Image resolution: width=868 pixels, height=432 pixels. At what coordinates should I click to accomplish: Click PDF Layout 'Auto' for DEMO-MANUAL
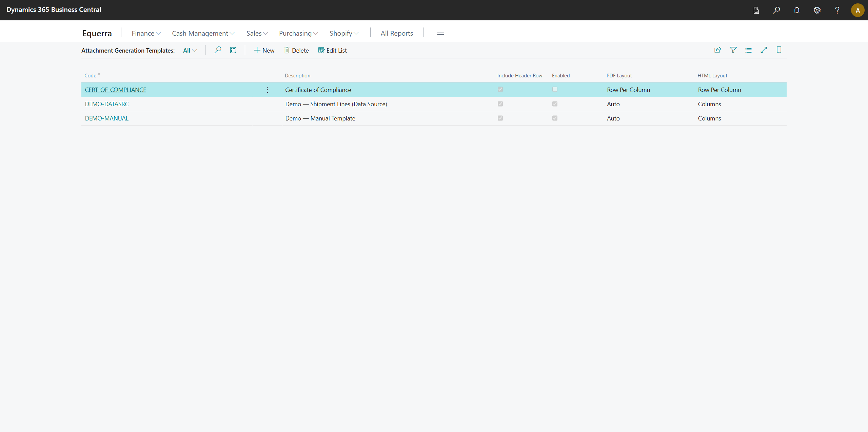point(613,118)
